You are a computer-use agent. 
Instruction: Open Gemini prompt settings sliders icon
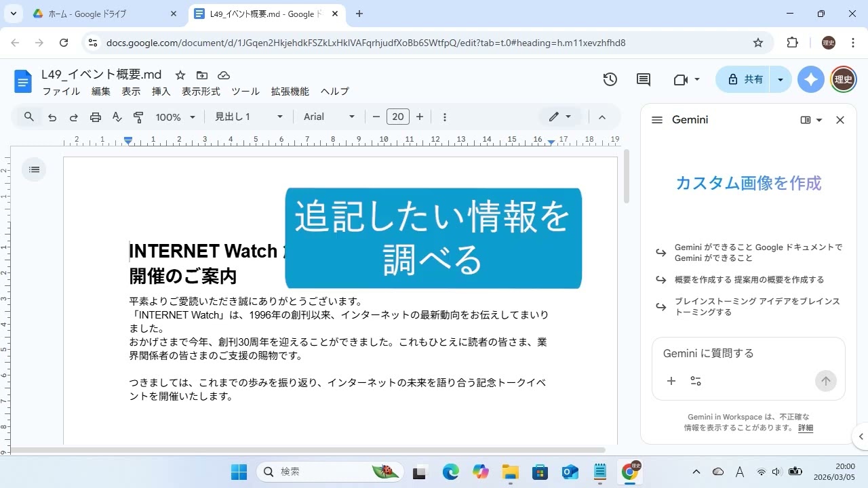click(x=696, y=381)
